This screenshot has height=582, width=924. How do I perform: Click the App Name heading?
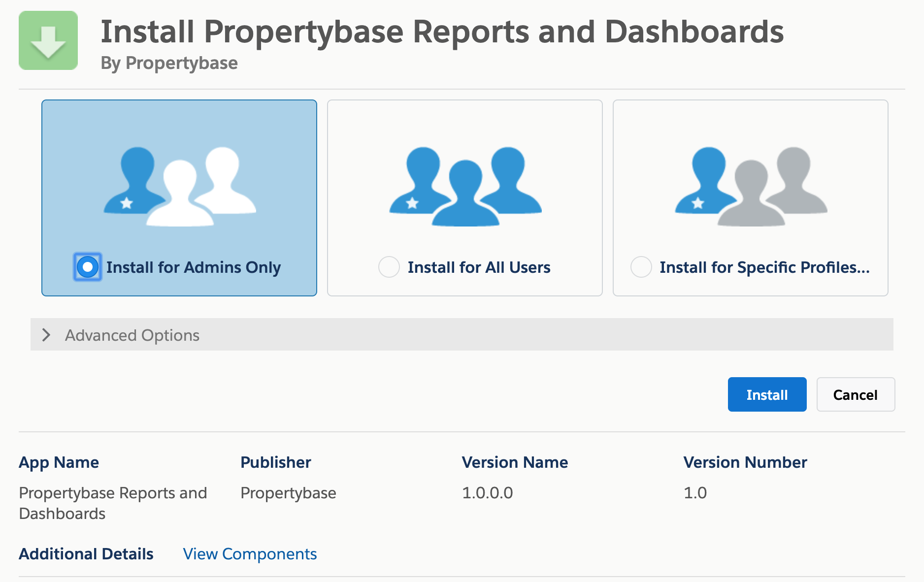(x=59, y=462)
